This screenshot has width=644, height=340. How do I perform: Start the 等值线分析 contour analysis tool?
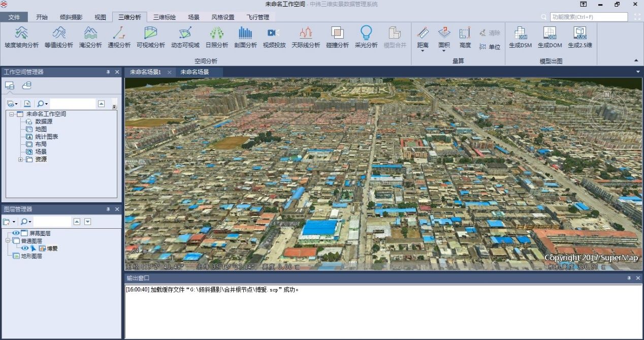(59, 38)
